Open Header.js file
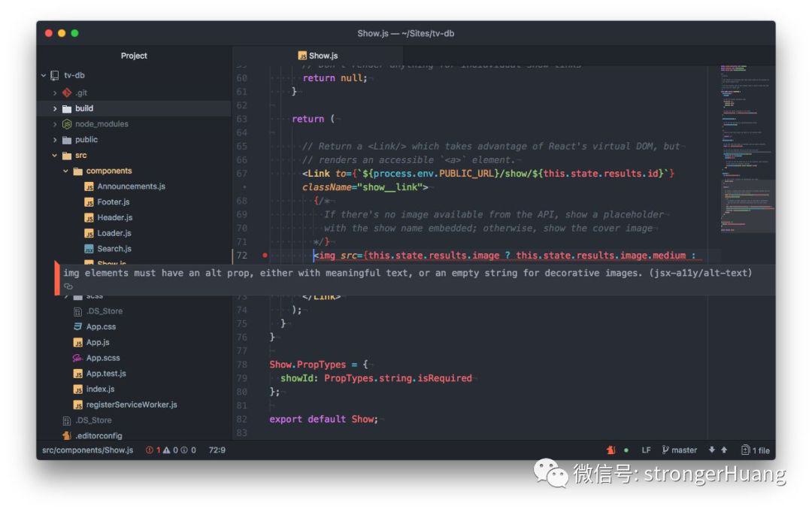 tap(115, 217)
